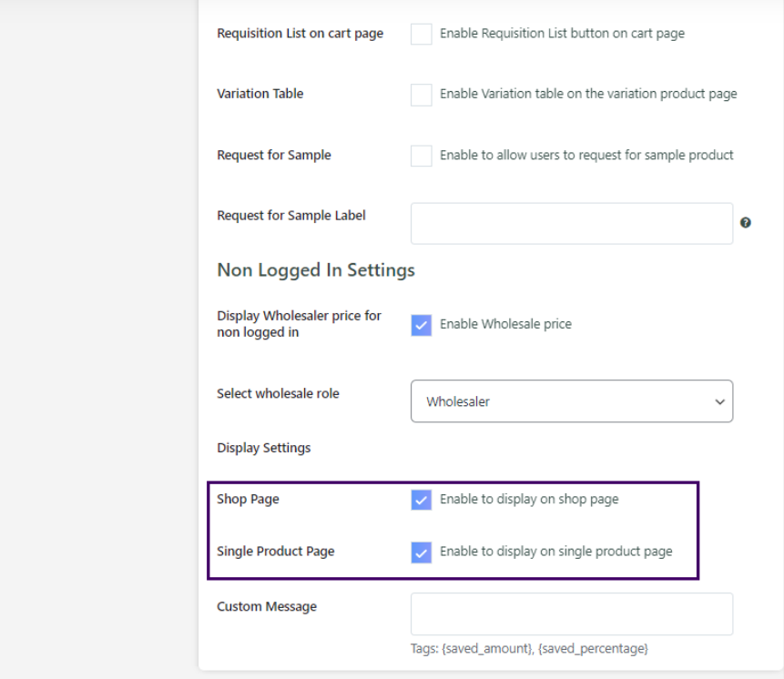Uncheck Enable Wholesale price checkbox
Viewport: 784px width, 679px height.
421,325
